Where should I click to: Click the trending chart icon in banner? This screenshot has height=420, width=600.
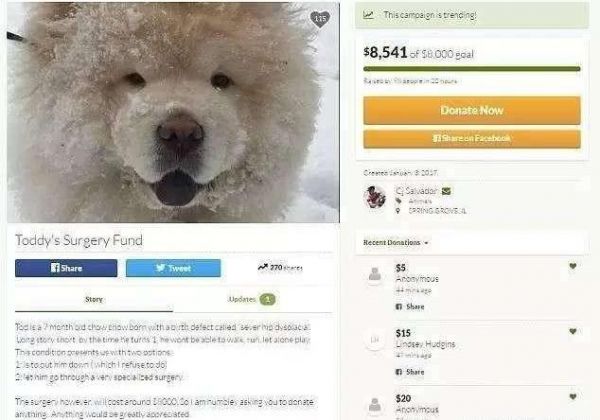[368, 15]
